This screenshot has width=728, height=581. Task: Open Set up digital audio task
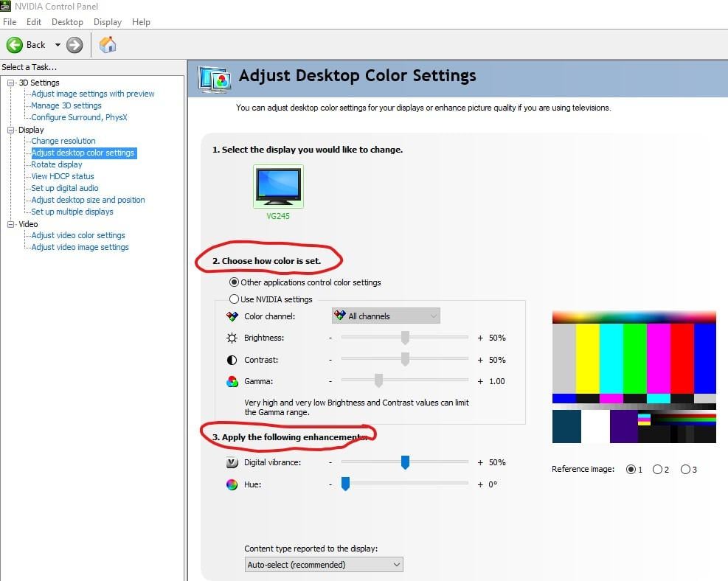coord(64,188)
